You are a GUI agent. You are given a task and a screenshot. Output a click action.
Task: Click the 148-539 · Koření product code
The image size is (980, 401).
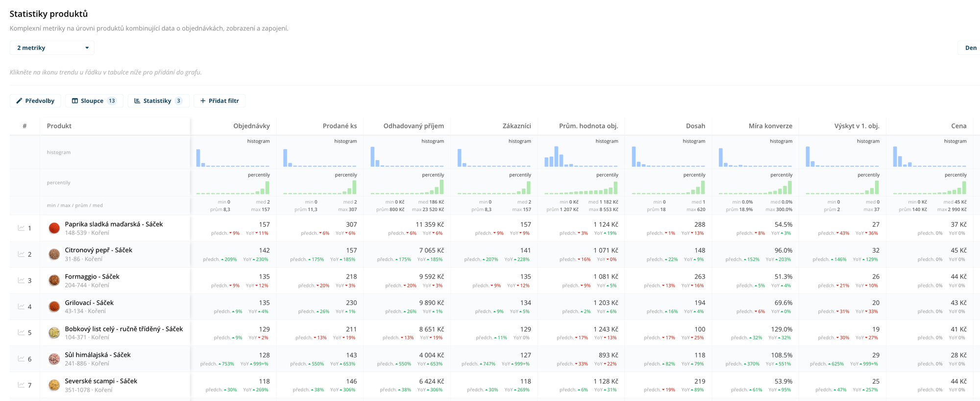coord(87,233)
